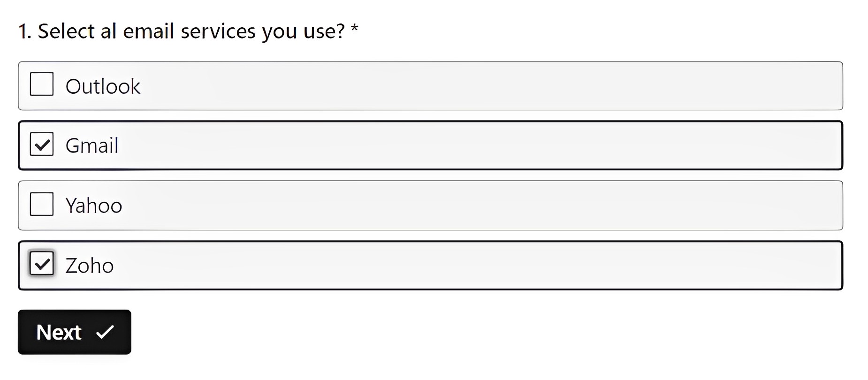868x380 pixels.
Task: Click the required asterisk next to the question
Action: [x=355, y=30]
